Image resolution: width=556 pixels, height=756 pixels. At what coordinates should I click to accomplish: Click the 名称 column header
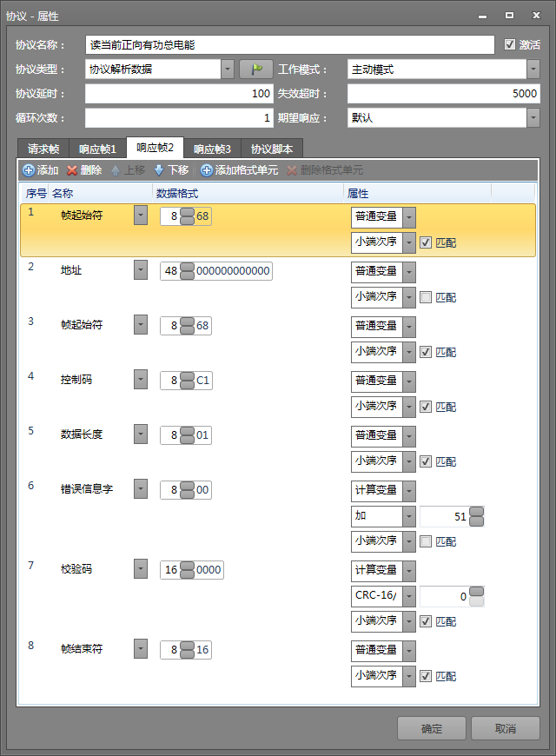[x=100, y=193]
